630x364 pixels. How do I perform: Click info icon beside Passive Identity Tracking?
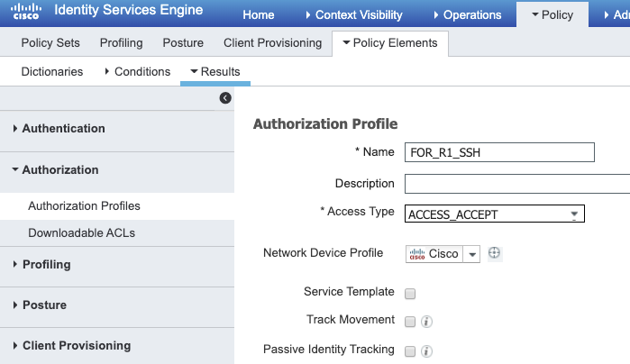[427, 351]
